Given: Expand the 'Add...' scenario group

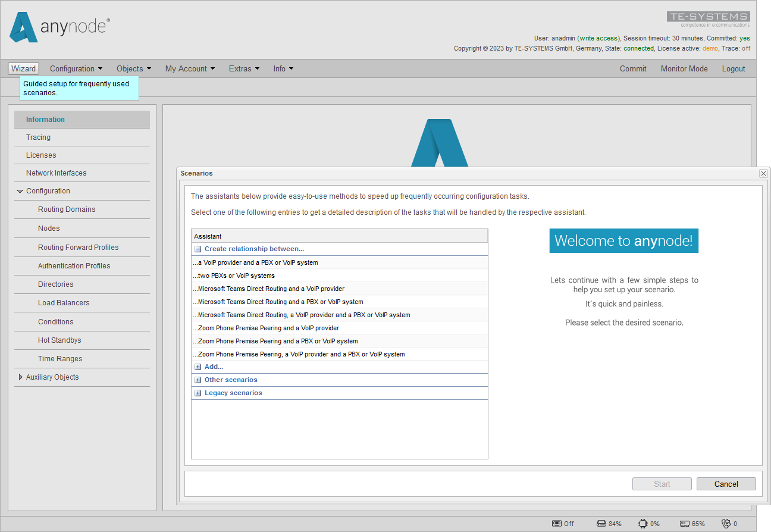Looking at the screenshot, I should click(x=198, y=367).
